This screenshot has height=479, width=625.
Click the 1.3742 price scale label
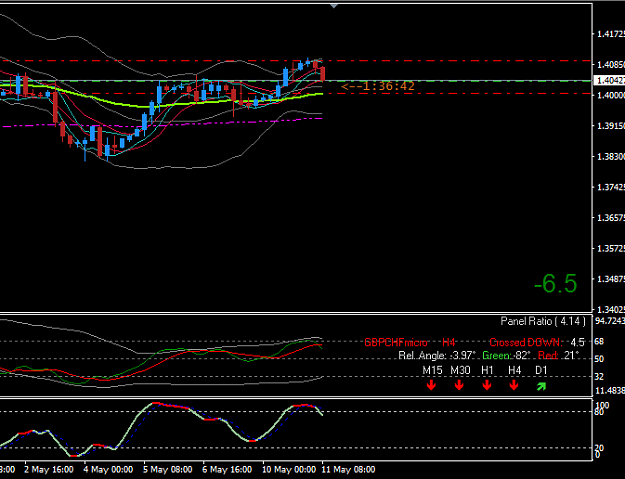[x=610, y=187]
